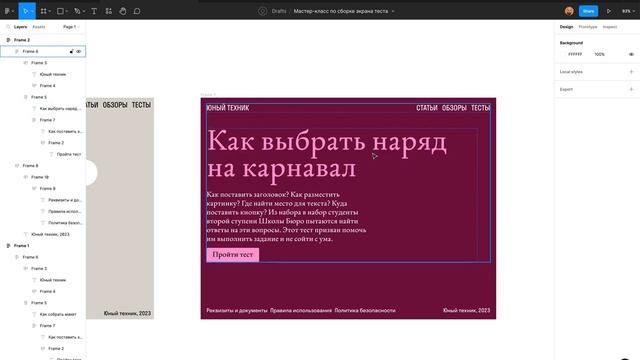Start the Present prototype play icon
Viewport: 640px width, 360px height.
pyautogui.click(x=609, y=11)
